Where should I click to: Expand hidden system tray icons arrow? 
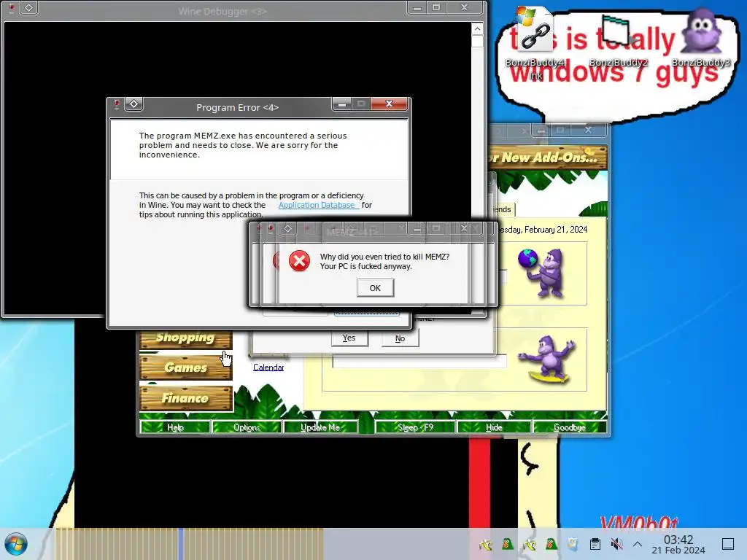coord(638,544)
